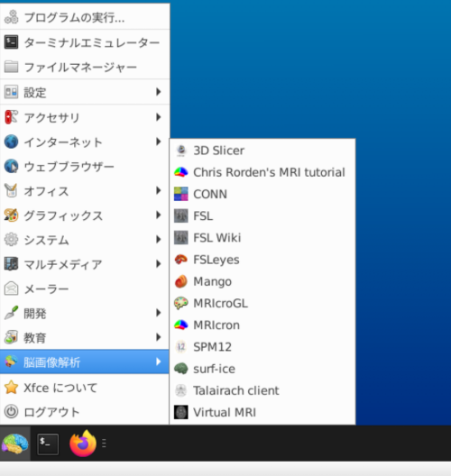Expand the アクセサリ submenu arrow
Screen dimensions: 451x476
(158, 117)
